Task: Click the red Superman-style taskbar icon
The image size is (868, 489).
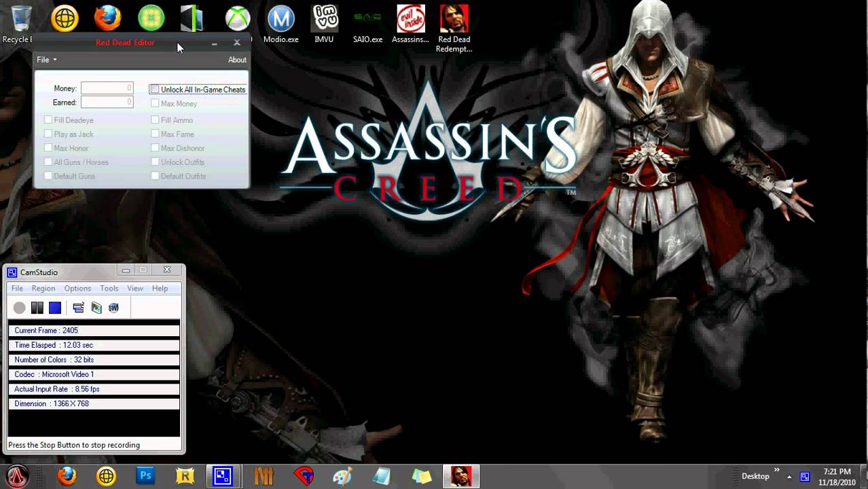Action: [x=303, y=476]
